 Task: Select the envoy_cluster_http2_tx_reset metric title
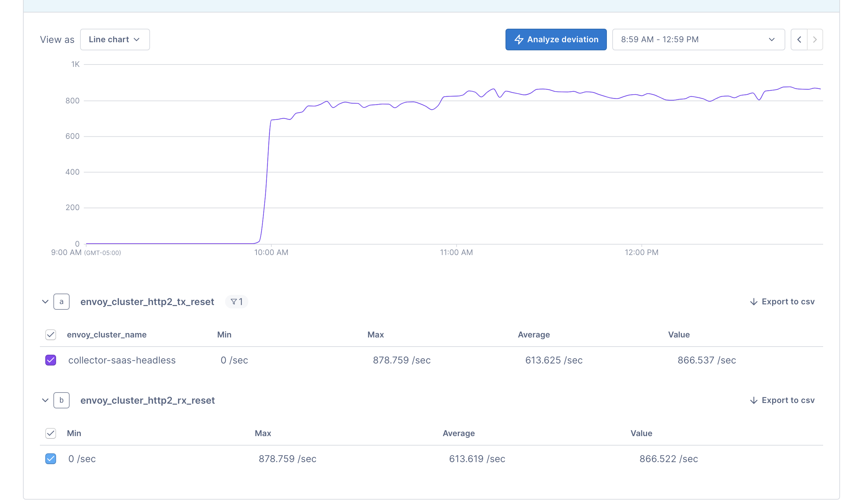(x=147, y=302)
